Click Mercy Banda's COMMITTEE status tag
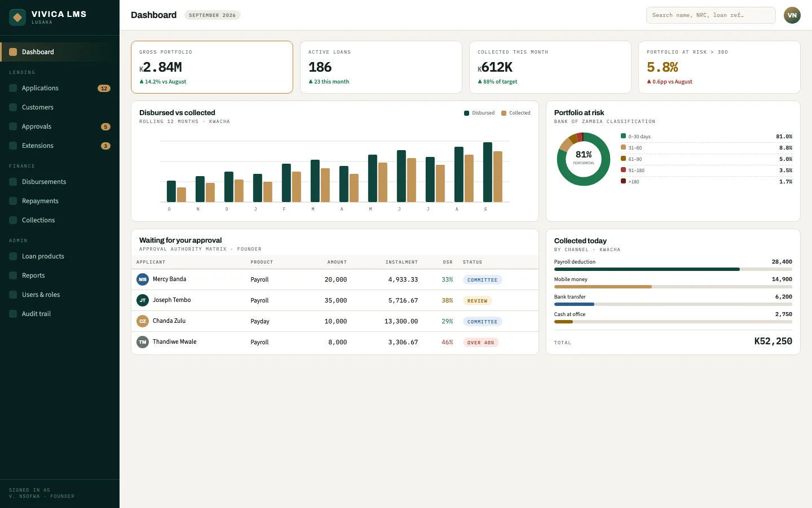This screenshot has width=812, height=508. click(482, 280)
